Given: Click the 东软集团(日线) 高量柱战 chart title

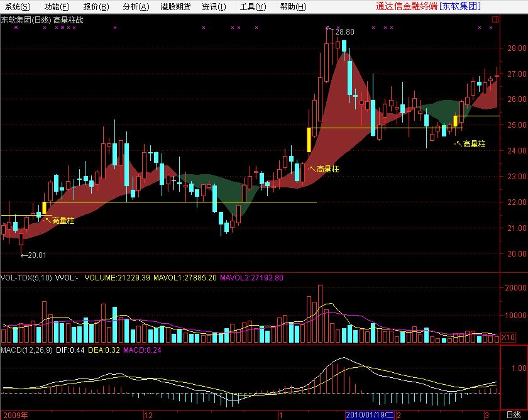Looking at the screenshot, I should click(41, 20).
